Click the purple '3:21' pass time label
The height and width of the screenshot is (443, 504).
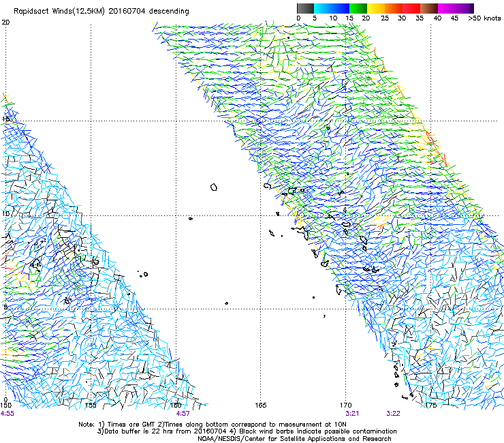pos(352,414)
